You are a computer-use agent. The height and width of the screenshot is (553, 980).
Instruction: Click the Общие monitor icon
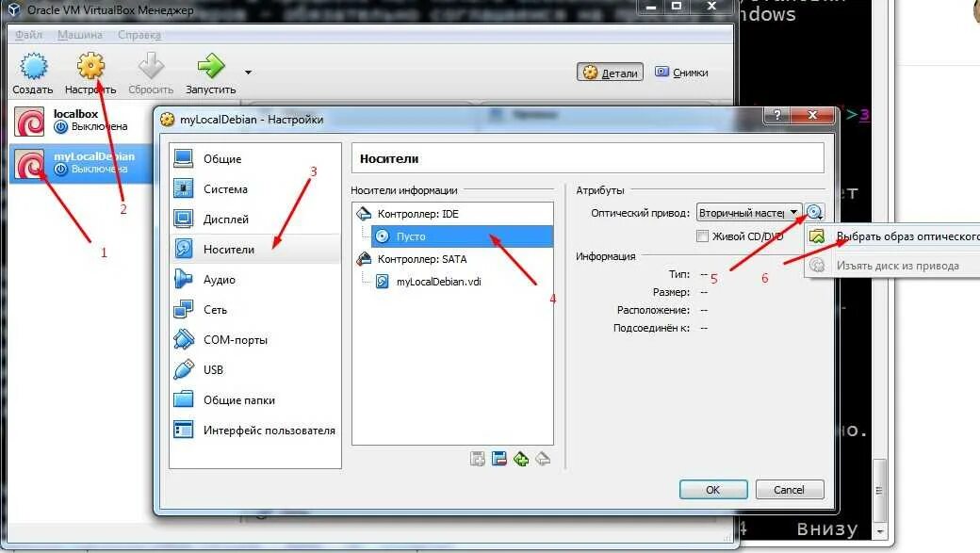pyautogui.click(x=183, y=158)
